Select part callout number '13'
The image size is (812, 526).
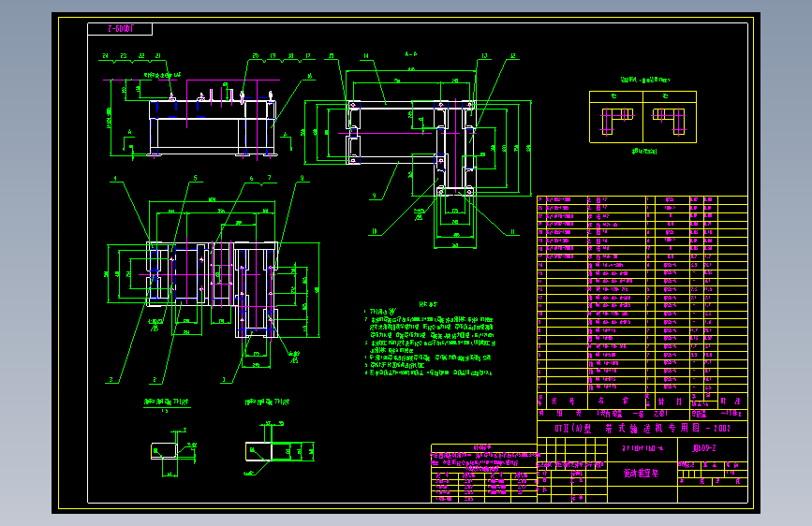(484, 55)
